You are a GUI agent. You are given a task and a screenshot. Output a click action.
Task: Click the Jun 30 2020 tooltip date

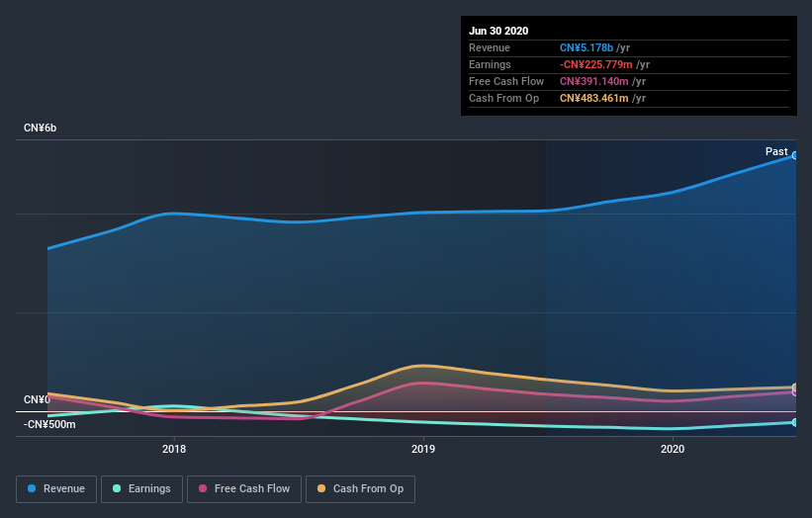[x=498, y=31]
